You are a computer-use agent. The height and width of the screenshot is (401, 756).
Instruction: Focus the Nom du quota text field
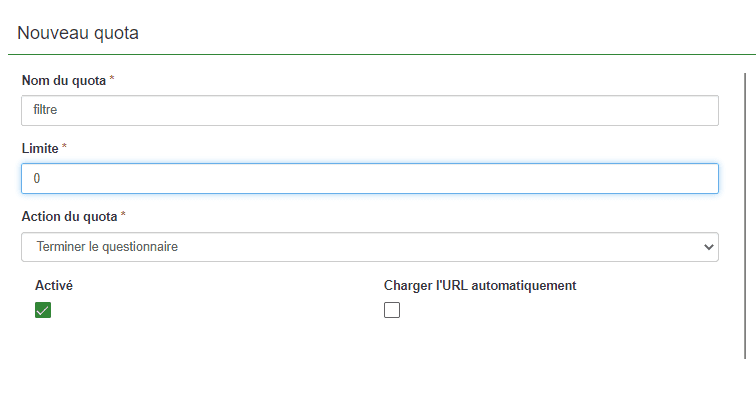(x=370, y=110)
